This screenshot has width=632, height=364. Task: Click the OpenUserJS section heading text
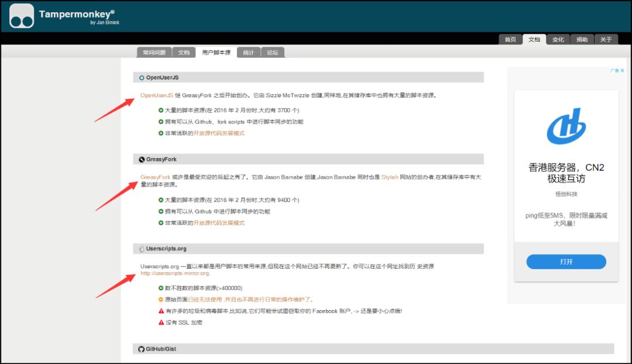(x=162, y=77)
